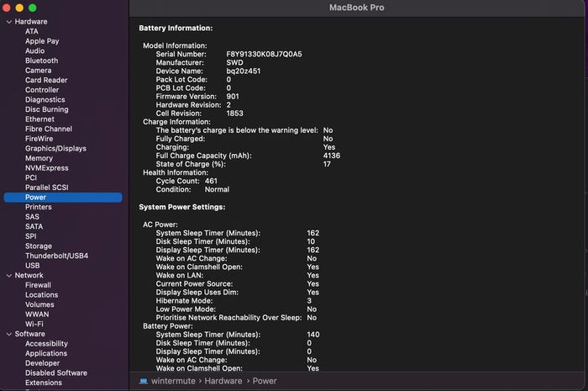Select SATA in the sidebar
Screen dimensions: 588x391
coord(34,227)
